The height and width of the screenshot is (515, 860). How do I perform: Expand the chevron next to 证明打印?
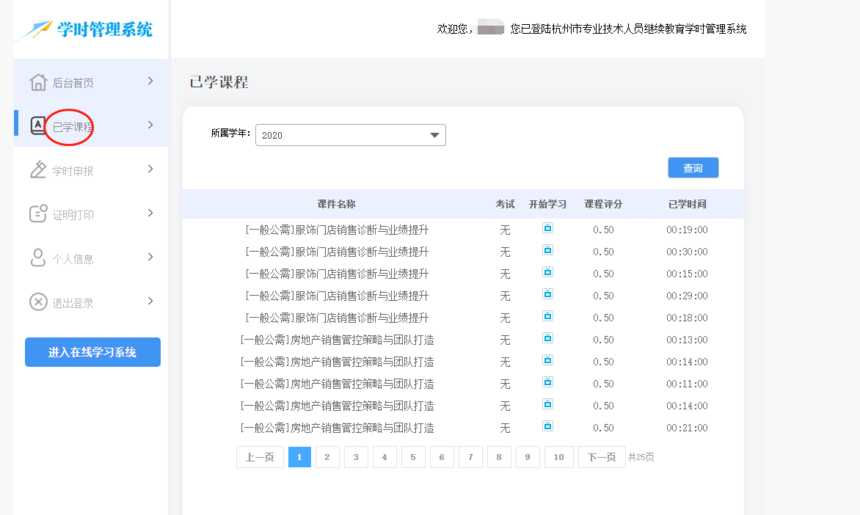pyautogui.click(x=150, y=213)
